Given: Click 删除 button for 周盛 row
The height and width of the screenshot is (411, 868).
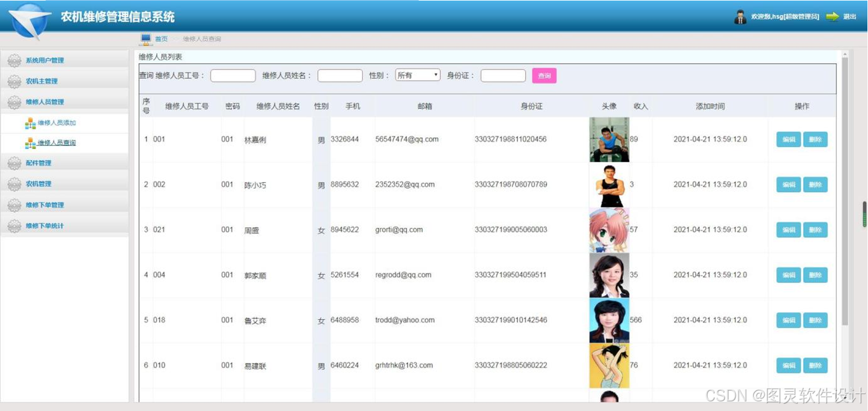Looking at the screenshot, I should click(x=815, y=230).
